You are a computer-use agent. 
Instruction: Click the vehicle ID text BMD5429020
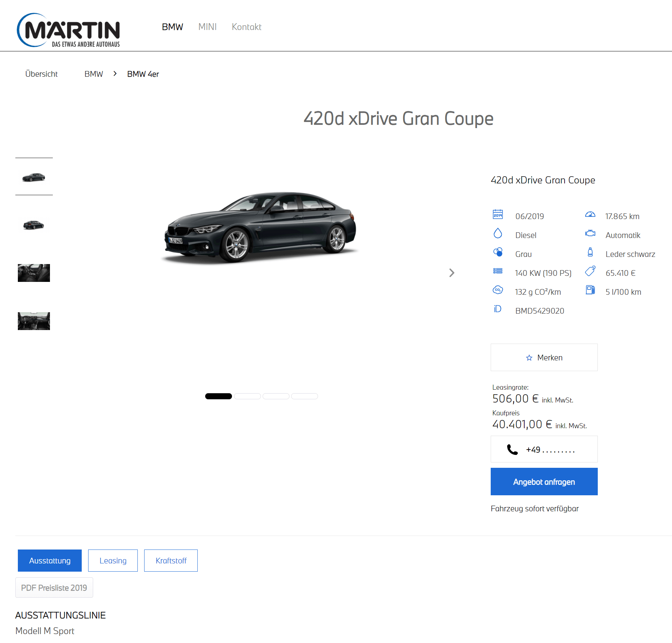[x=540, y=311]
